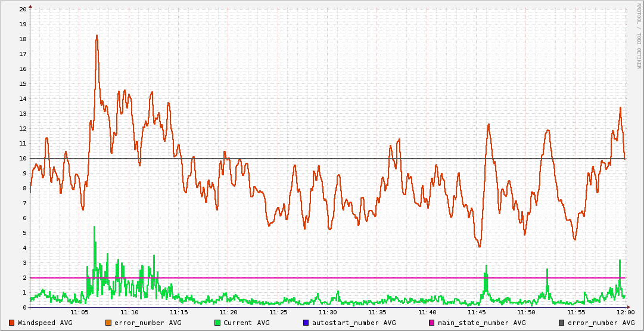Select the Current AVG legend label
This screenshot has height=331, width=644.
[246, 323]
